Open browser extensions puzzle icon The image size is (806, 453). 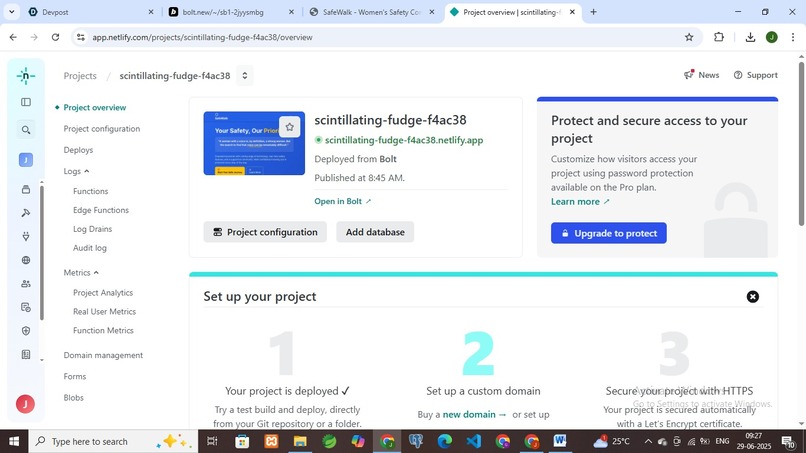tap(719, 37)
